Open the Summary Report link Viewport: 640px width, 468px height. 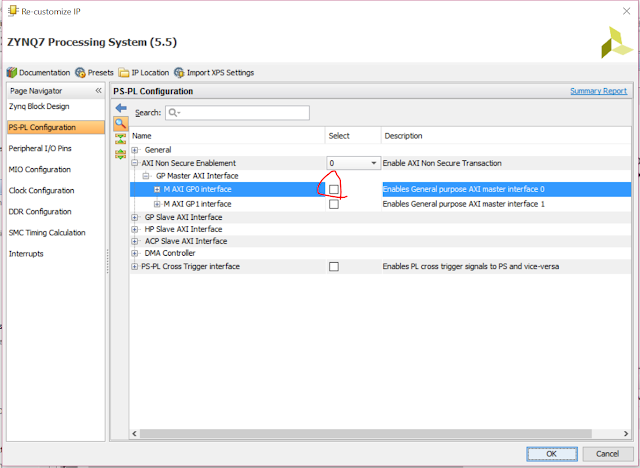[x=598, y=91]
